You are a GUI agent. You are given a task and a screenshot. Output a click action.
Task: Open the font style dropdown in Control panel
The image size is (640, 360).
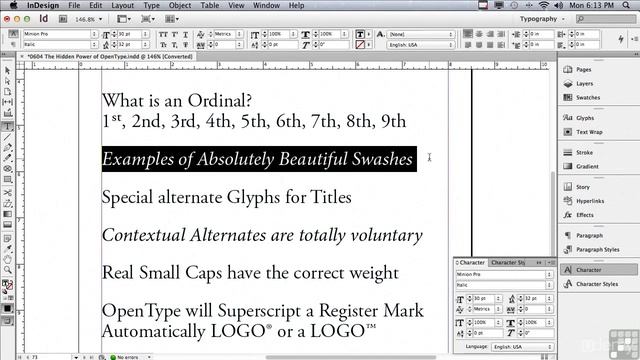click(x=94, y=44)
